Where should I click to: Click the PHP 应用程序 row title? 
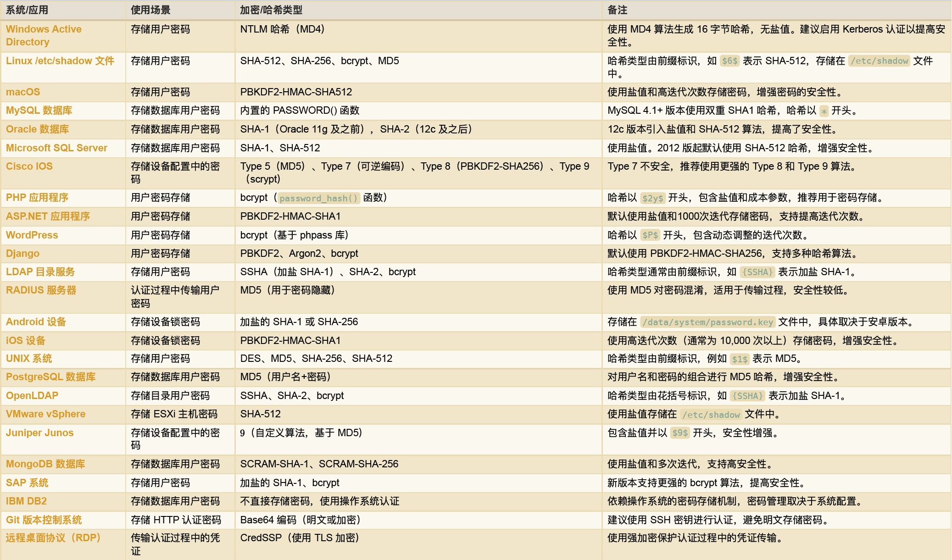pos(37,197)
